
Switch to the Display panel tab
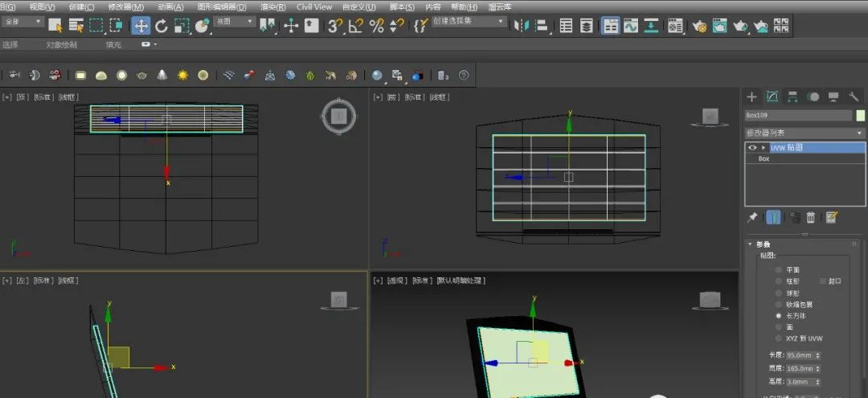click(833, 96)
